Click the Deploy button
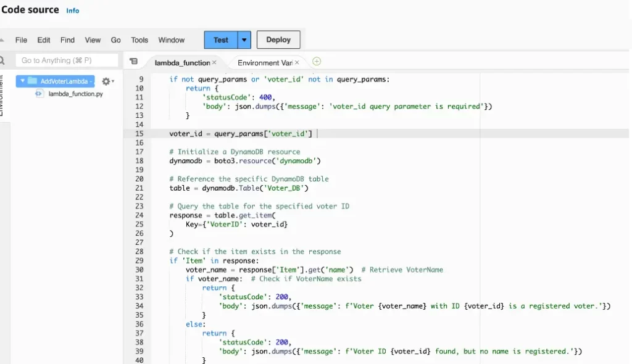Image resolution: width=632 pixels, height=364 pixels. pyautogui.click(x=278, y=39)
